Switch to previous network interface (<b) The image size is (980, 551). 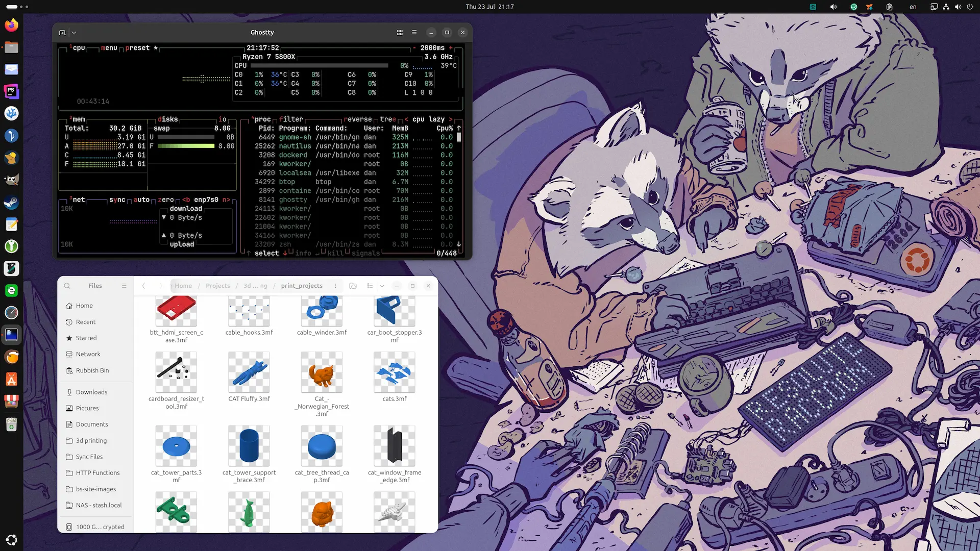tap(186, 200)
